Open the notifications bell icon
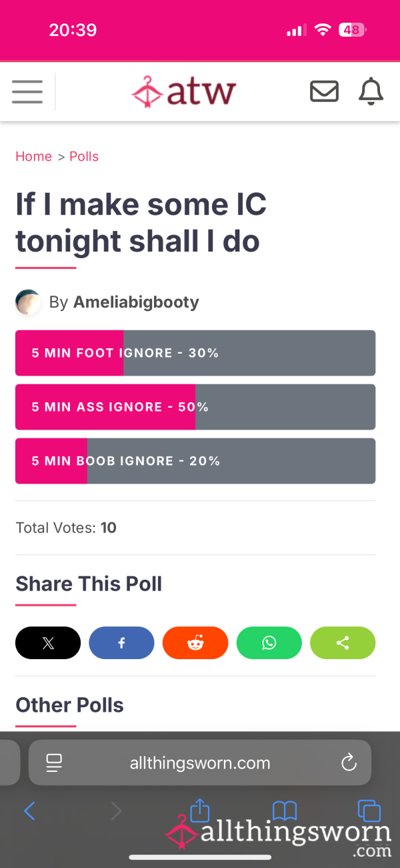 [371, 91]
